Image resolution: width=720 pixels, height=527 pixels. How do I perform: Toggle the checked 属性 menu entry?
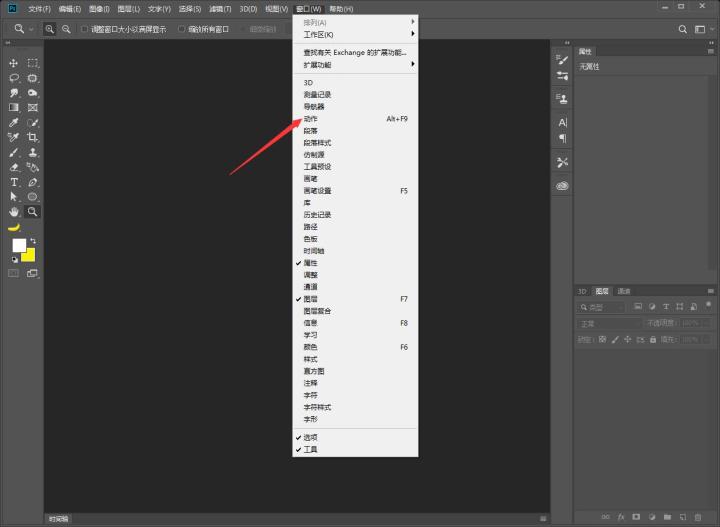(x=355, y=263)
